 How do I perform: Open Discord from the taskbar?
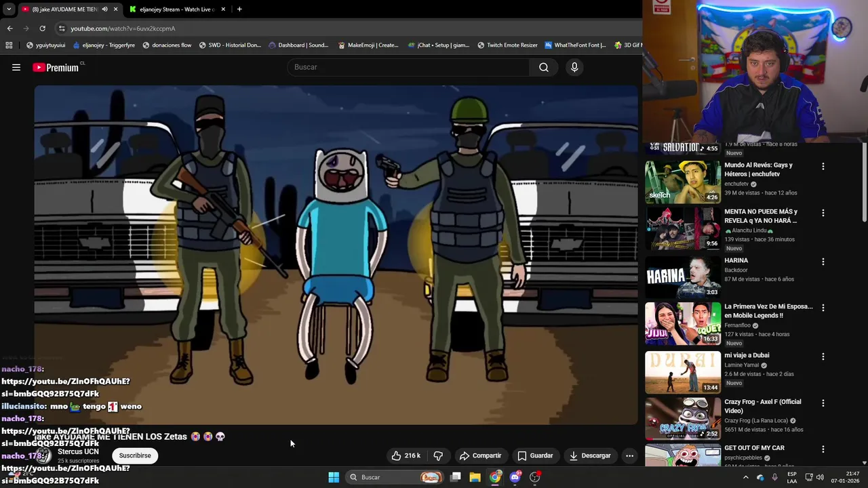coord(515,477)
